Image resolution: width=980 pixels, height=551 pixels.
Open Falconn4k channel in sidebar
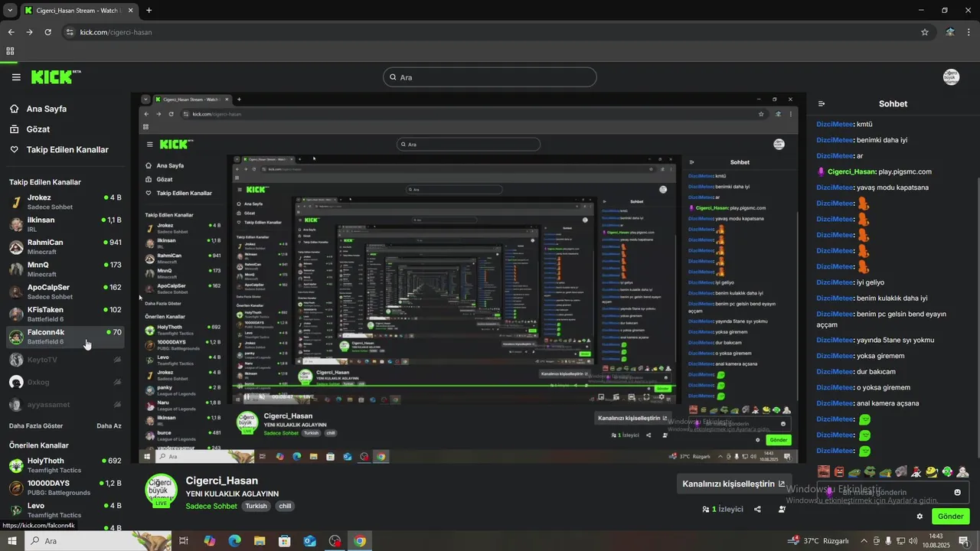pyautogui.click(x=65, y=337)
